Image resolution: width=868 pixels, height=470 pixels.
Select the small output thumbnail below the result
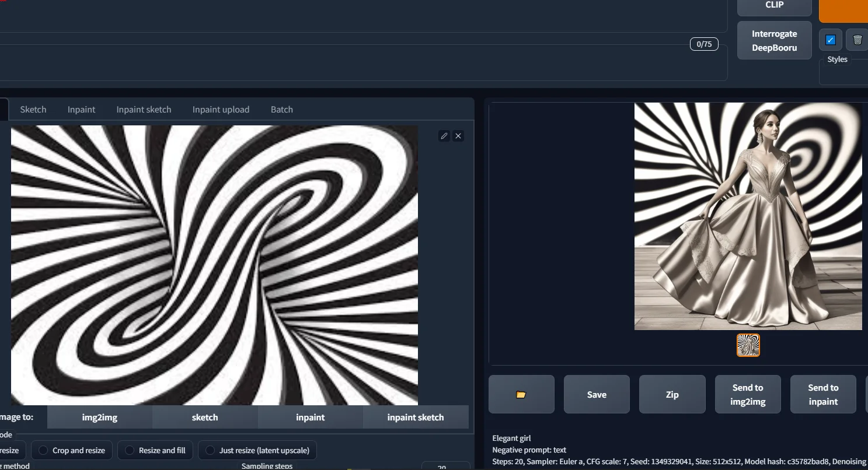coord(748,345)
